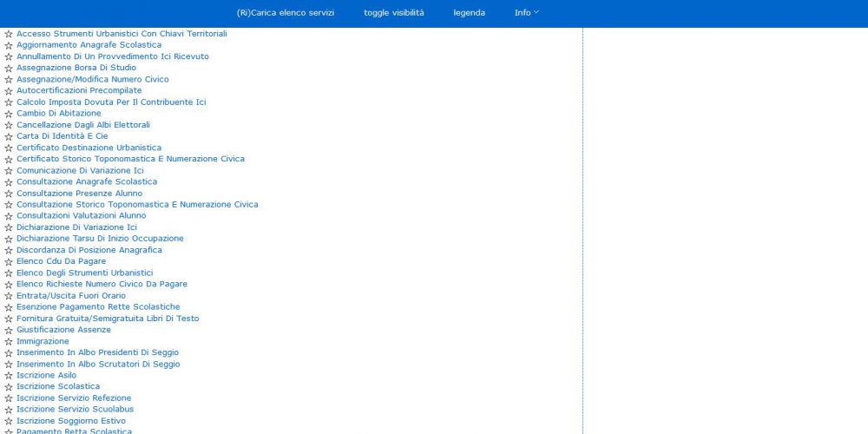Viewport: 868px width, 434px height.
Task: Star the Iscrizione Servizio Scuolabus service
Action: [x=9, y=411]
